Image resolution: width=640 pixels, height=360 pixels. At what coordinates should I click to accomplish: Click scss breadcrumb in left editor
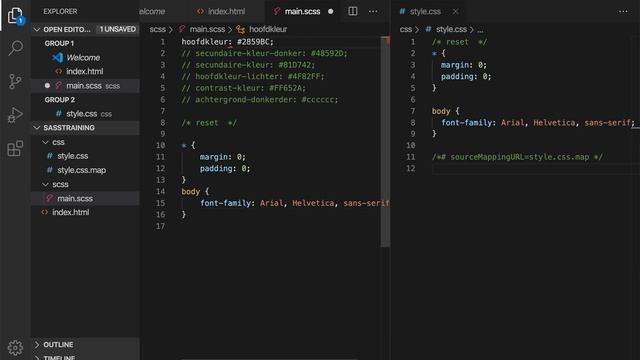157,29
